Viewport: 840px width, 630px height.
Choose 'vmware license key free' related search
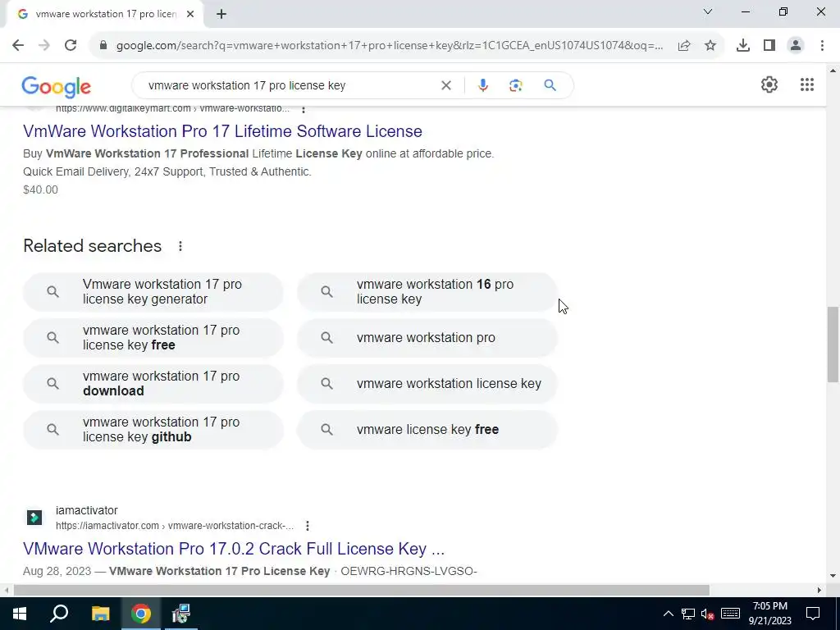click(x=427, y=430)
